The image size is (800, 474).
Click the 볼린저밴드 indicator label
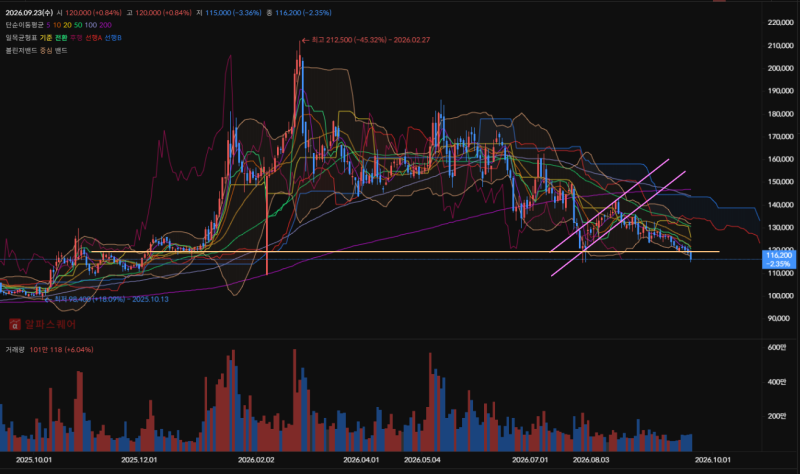click(21, 51)
